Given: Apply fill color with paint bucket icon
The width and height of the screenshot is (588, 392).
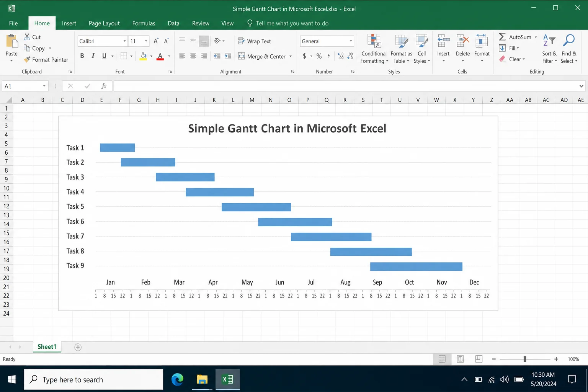Looking at the screenshot, I should pyautogui.click(x=143, y=56).
